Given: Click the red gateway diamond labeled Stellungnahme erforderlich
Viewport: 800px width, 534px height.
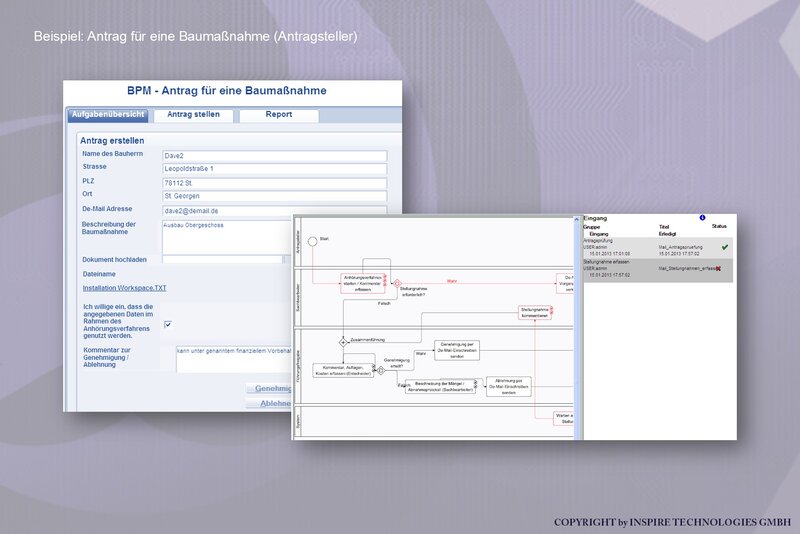Looking at the screenshot, I should (397, 284).
